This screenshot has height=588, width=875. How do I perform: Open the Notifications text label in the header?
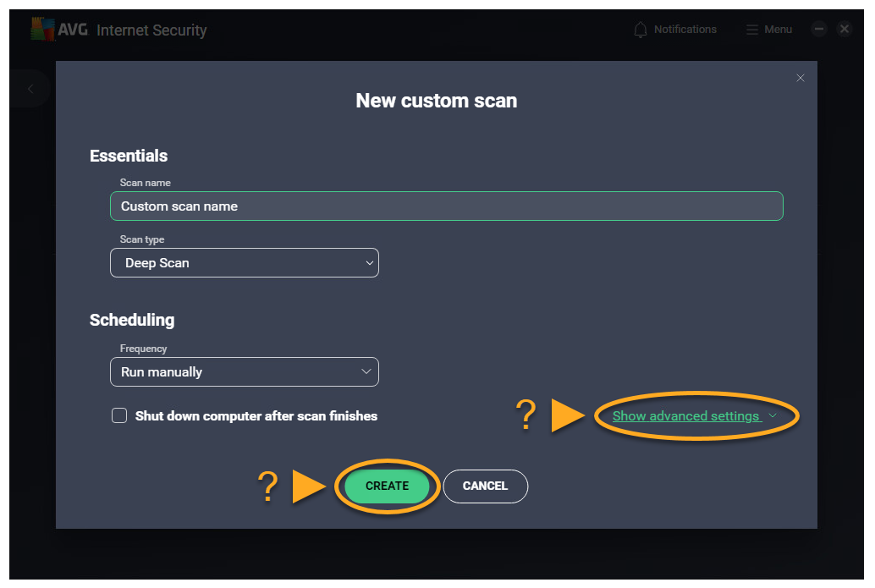pyautogui.click(x=685, y=30)
